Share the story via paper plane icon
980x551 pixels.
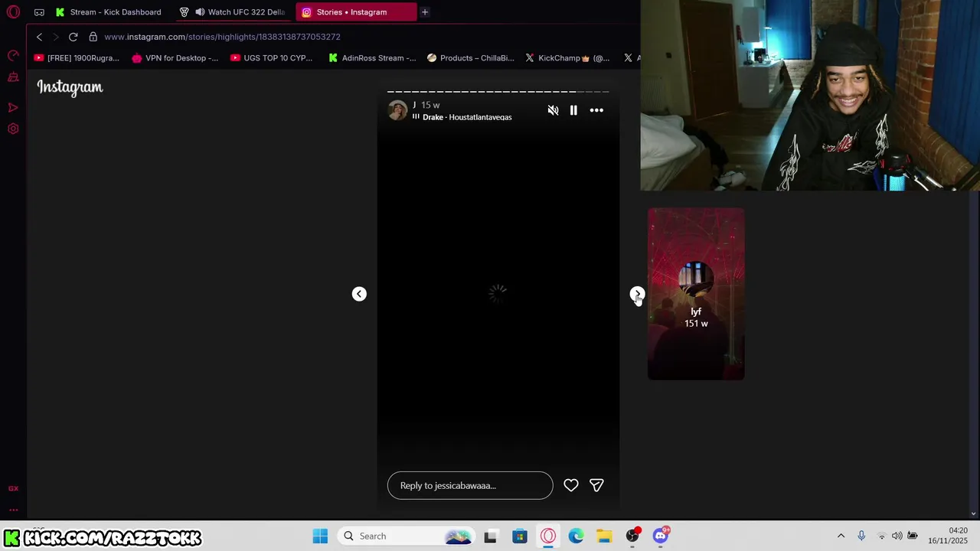point(596,485)
